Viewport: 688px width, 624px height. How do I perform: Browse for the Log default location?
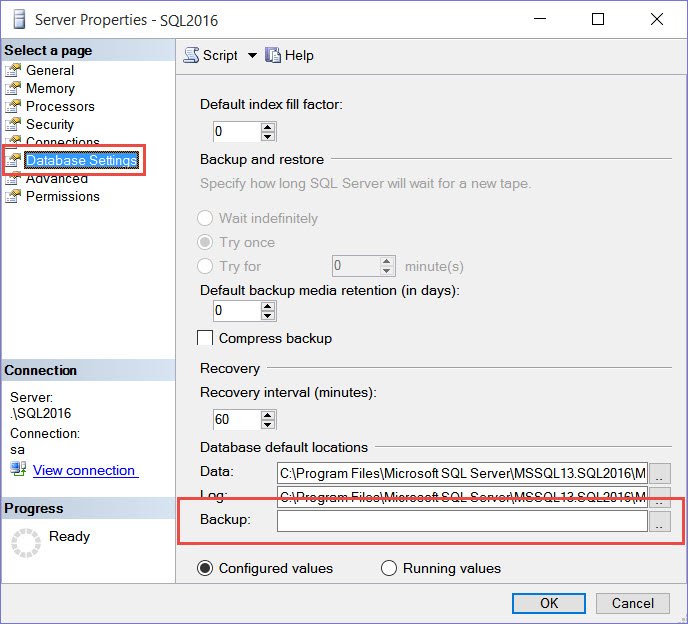click(660, 497)
